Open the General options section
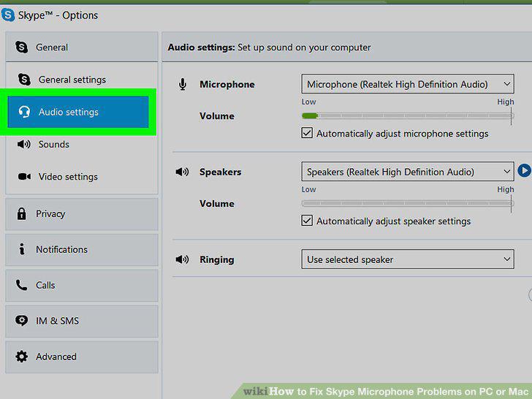This screenshot has height=399, width=532. (x=82, y=47)
